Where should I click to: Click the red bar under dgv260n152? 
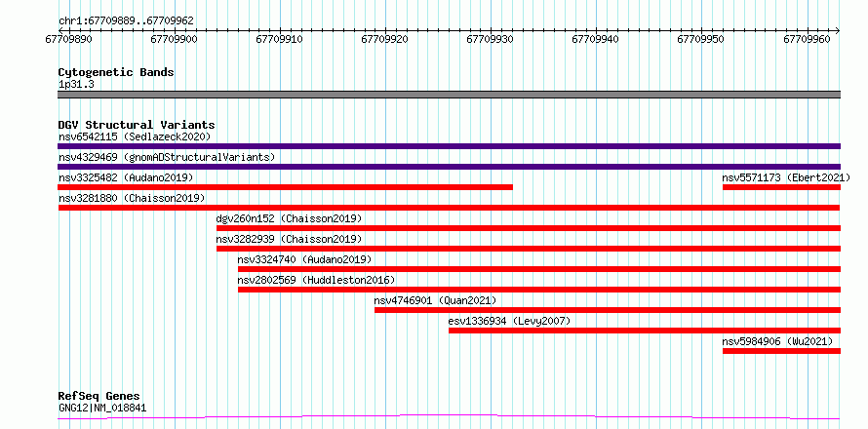point(529,228)
